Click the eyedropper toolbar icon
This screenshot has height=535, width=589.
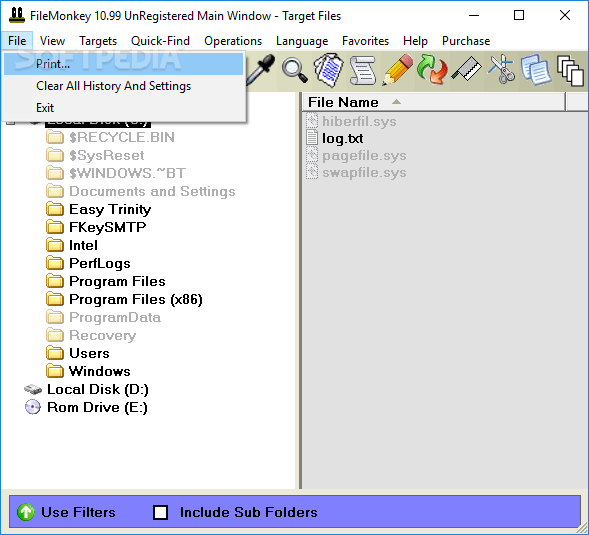tap(261, 69)
